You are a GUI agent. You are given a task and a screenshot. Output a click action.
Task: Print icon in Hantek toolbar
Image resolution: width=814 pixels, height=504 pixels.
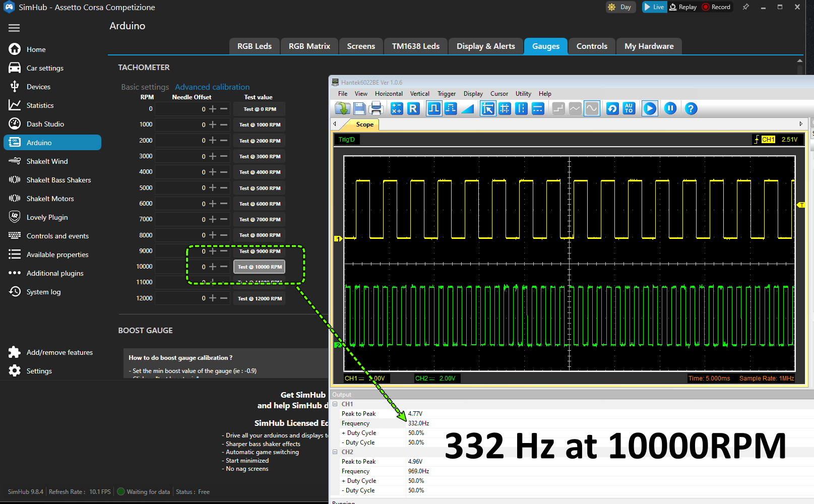click(376, 108)
